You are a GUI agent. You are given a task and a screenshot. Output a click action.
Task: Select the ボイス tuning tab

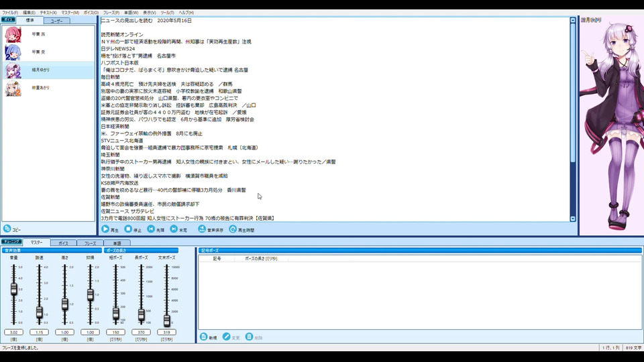click(63, 243)
